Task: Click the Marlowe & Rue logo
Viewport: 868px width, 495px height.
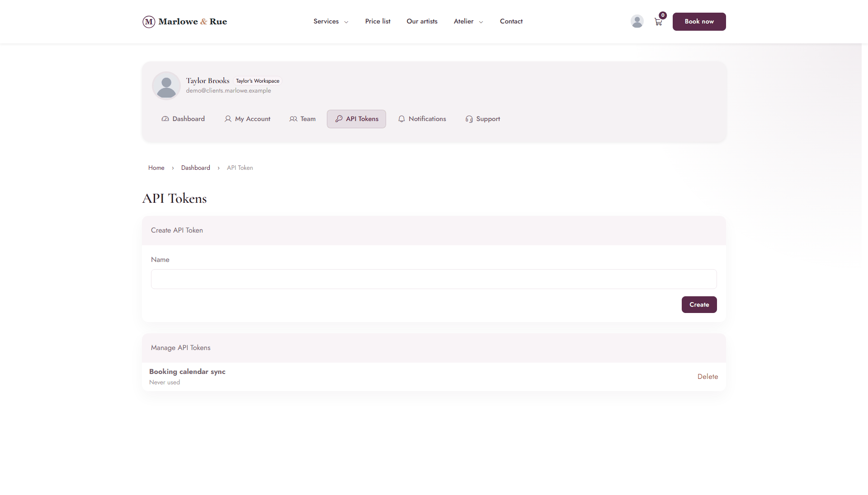Action: click(184, 22)
